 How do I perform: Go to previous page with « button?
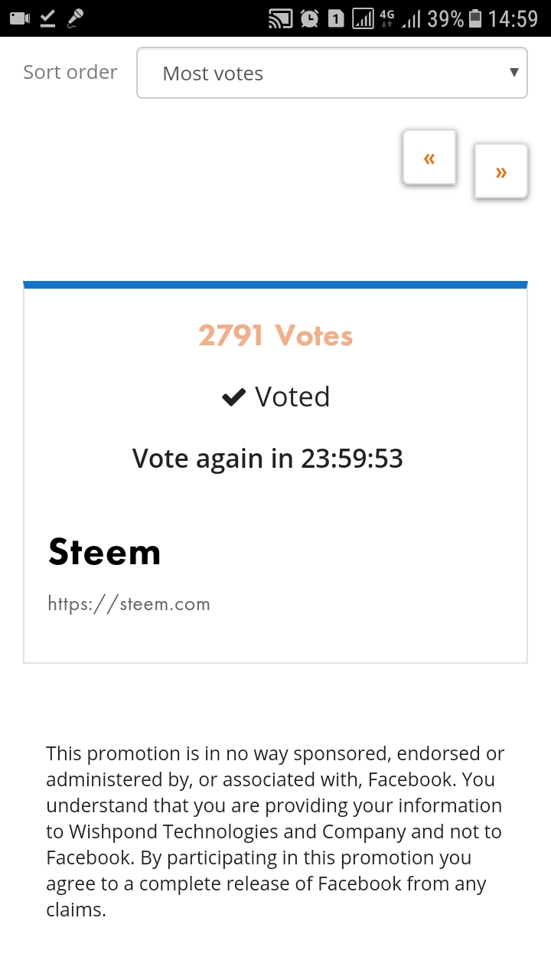[x=429, y=158]
